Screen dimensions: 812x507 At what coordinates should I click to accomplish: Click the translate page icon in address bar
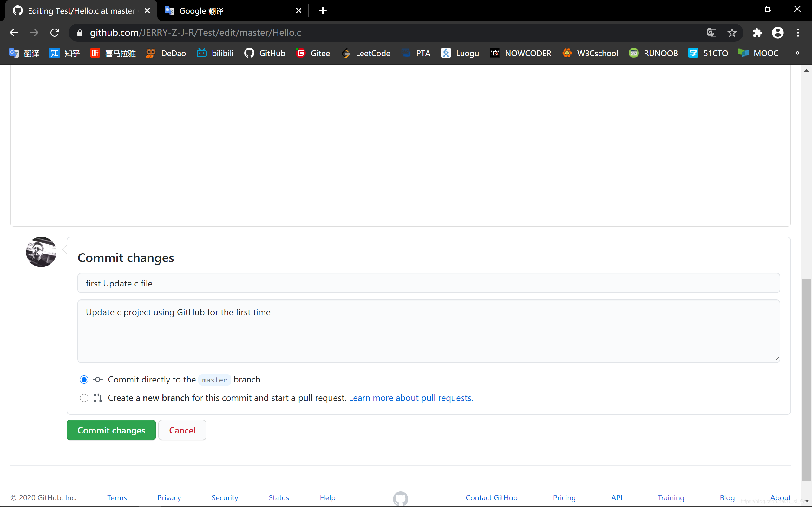coord(711,33)
